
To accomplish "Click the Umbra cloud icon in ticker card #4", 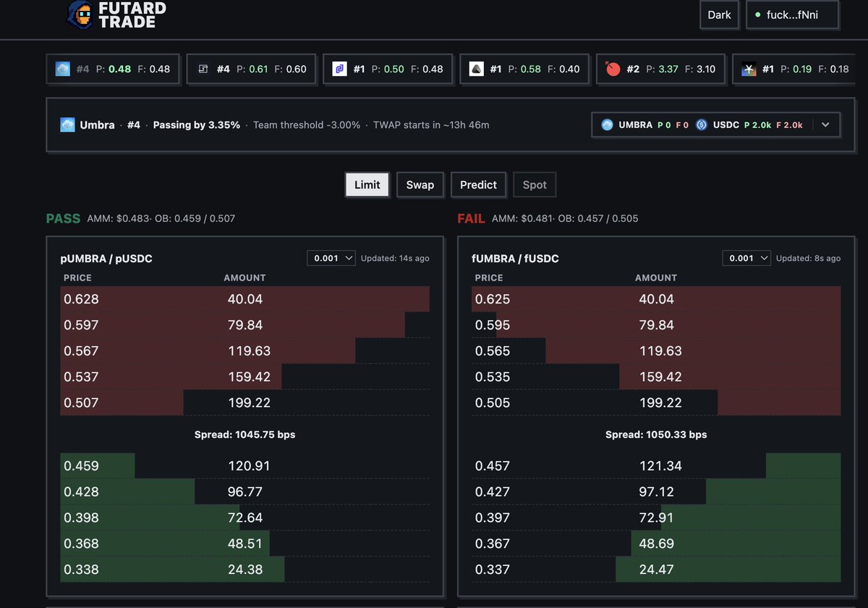I will [x=63, y=69].
